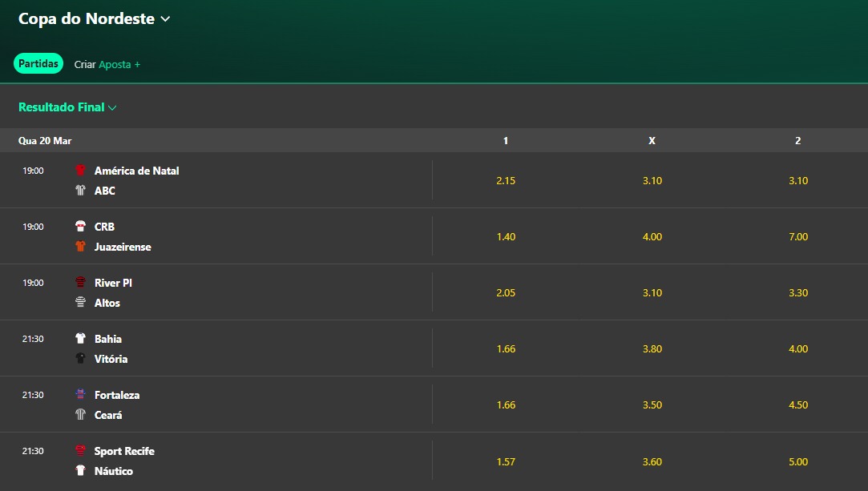Click the Náutico jersey icon

pyautogui.click(x=80, y=471)
